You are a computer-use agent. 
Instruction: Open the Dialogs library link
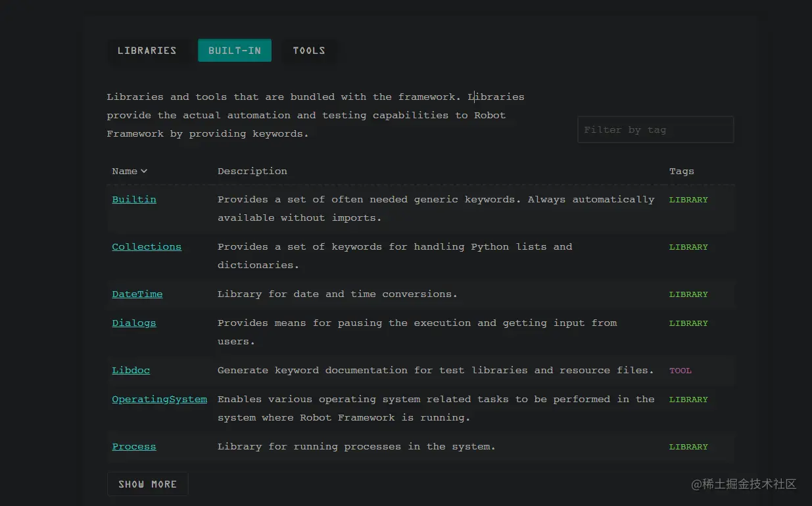click(x=134, y=323)
